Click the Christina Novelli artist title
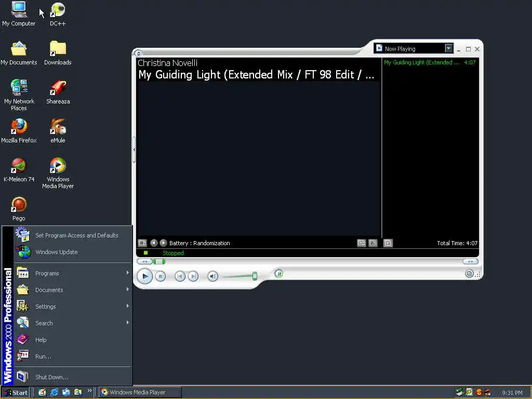 point(168,63)
